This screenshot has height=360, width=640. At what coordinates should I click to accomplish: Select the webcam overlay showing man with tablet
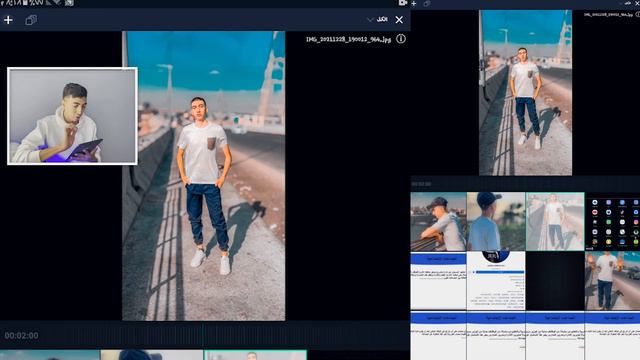coord(72,116)
